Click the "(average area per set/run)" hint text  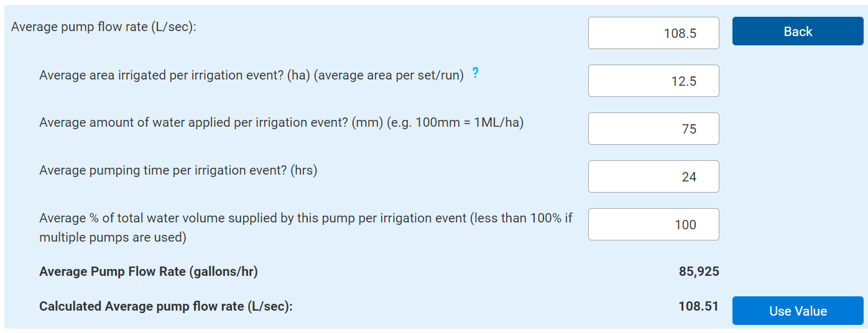[x=389, y=75]
